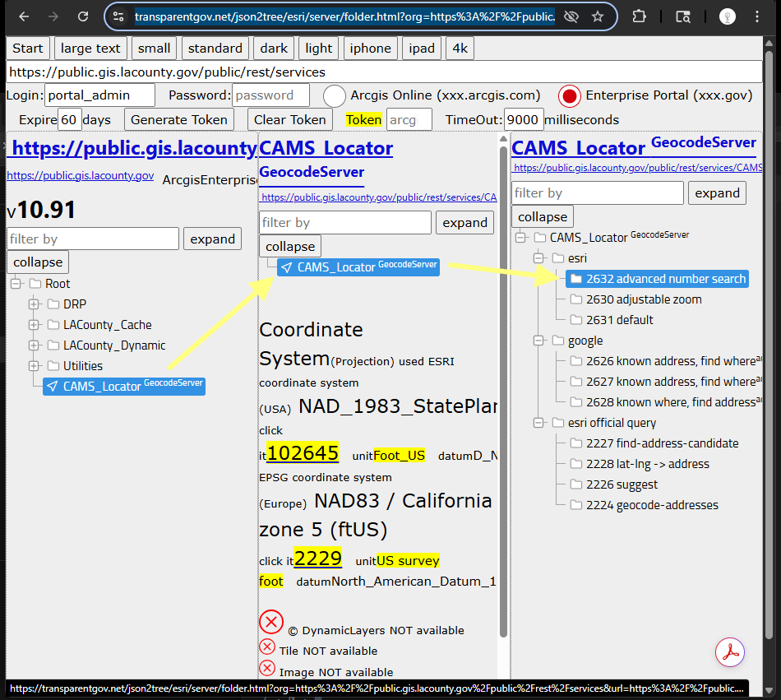The width and height of the screenshot is (781, 700).
Task: Click expand button in left panel
Action: coord(213,239)
